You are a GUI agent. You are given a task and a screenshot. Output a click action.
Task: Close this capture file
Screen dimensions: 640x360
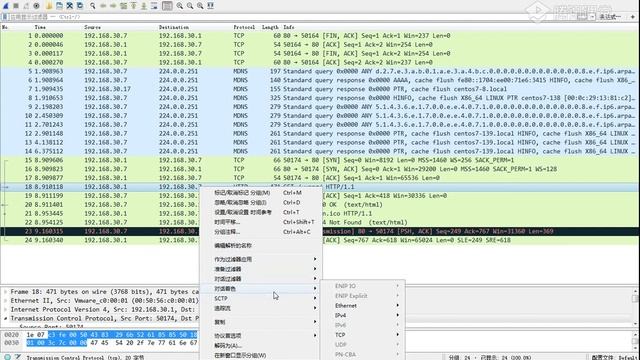click(x=69, y=6)
